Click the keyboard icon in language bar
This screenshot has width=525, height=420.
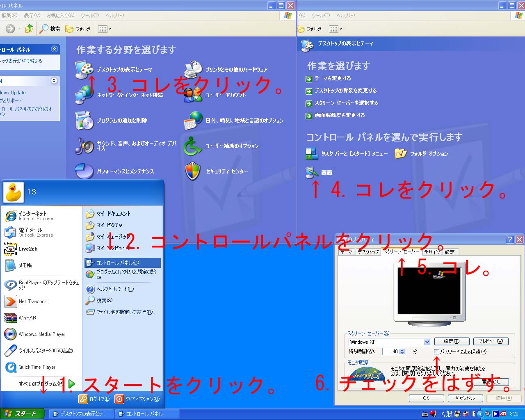(425, 414)
